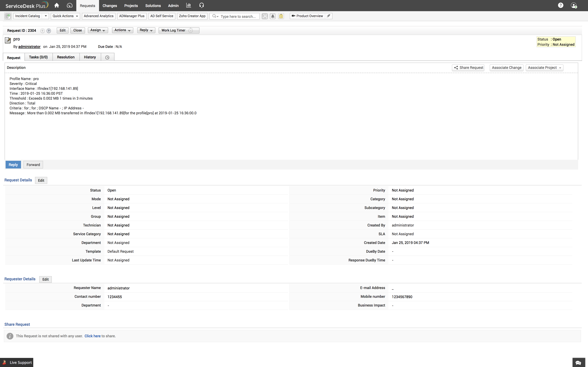Click the administrator requester link
Image resolution: width=588 pixels, height=367 pixels.
(29, 47)
